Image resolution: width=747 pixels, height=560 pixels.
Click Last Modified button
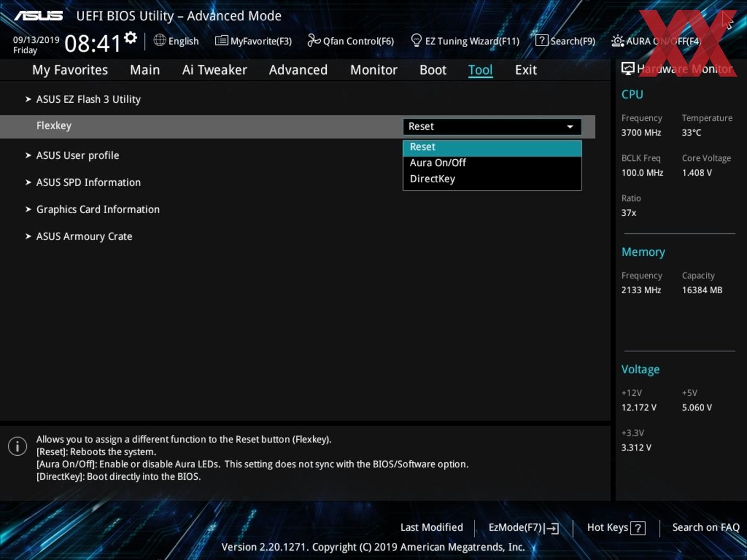coord(432,528)
